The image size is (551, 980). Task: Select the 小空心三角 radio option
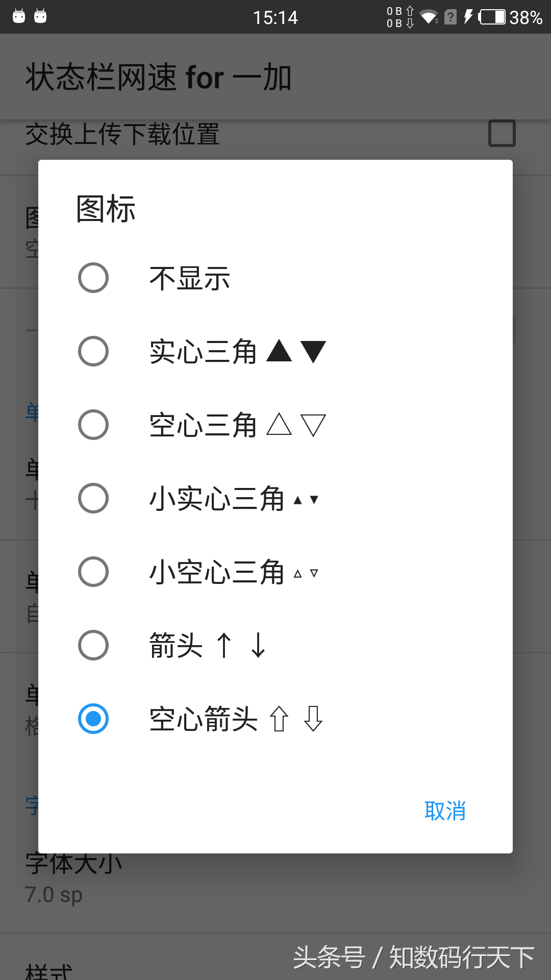point(93,572)
